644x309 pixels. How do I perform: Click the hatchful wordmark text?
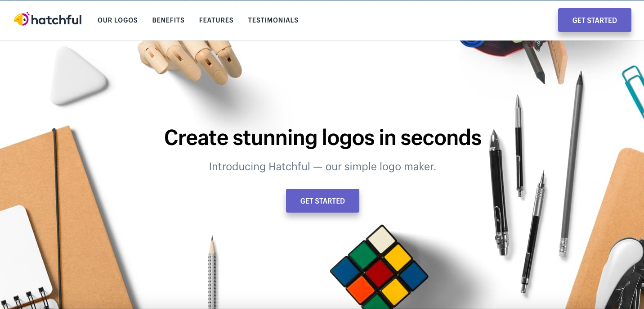click(56, 20)
